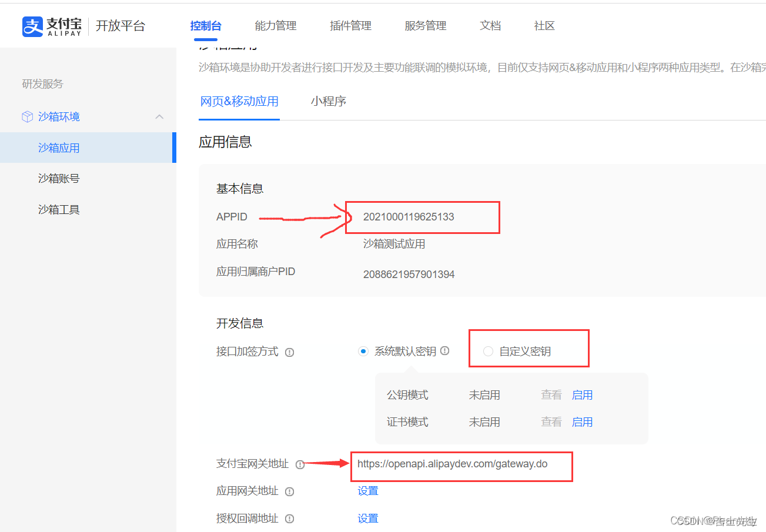Switch to the 网页&移动应用 tab
Screen dimensions: 766x532
239,101
